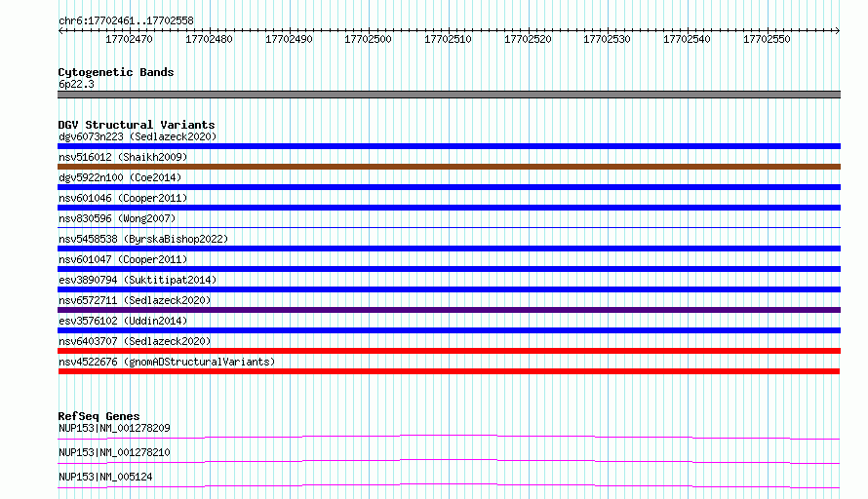Click the red bar under nsv4522676

coord(449,371)
